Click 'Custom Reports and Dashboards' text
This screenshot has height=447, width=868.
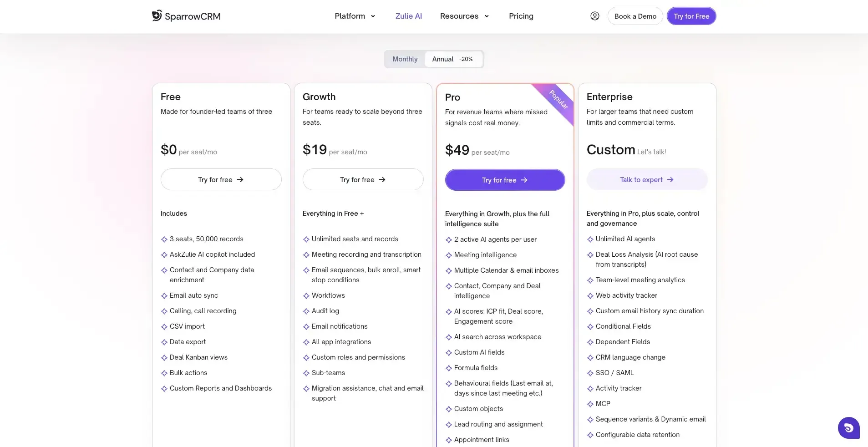(220, 388)
